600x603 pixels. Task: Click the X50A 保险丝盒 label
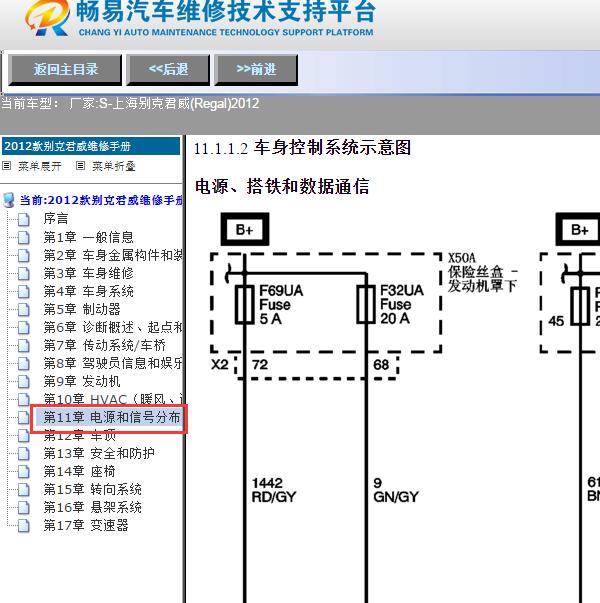click(x=482, y=272)
